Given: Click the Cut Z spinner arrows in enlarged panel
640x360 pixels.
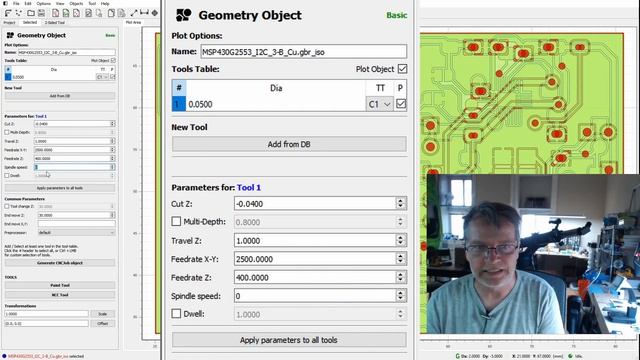Looking at the screenshot, I should (400, 203).
